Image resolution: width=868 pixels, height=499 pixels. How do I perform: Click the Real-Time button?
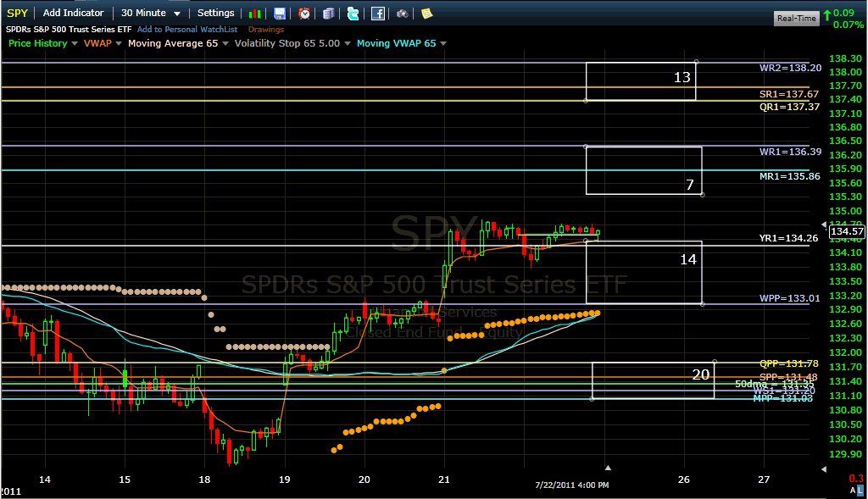pos(797,19)
